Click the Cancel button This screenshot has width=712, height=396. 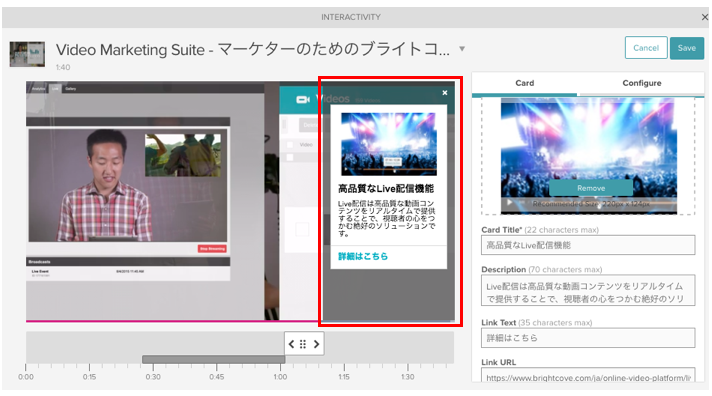point(646,48)
